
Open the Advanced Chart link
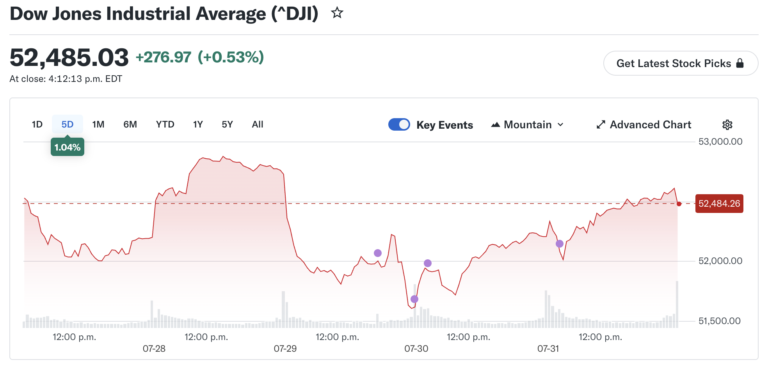pos(644,125)
